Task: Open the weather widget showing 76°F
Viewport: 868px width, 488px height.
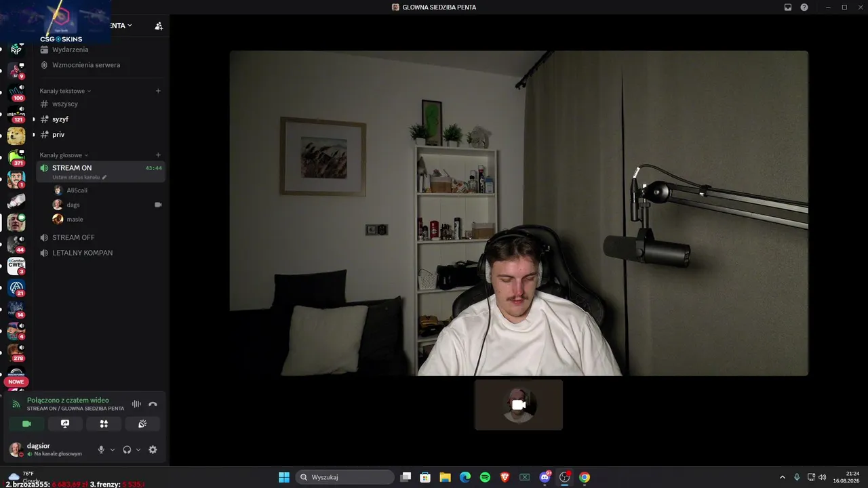Action: pos(23,477)
